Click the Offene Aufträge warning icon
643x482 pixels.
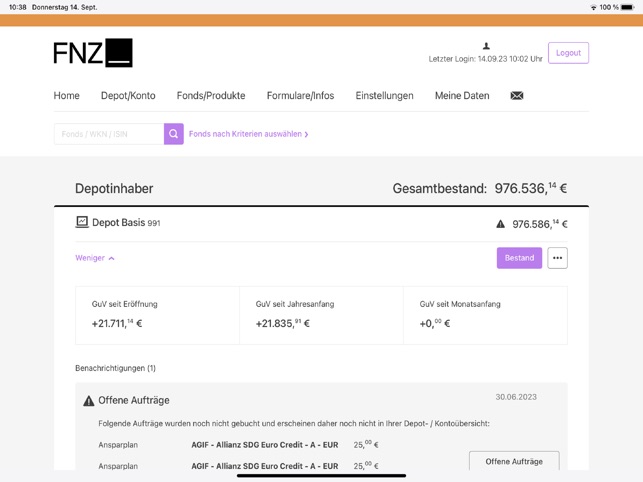88,400
